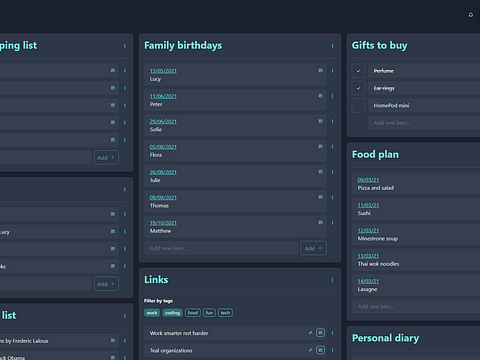Image resolution: width=480 pixels, height=360 pixels.
Task: Enable the food tag filter
Action: tap(193, 313)
